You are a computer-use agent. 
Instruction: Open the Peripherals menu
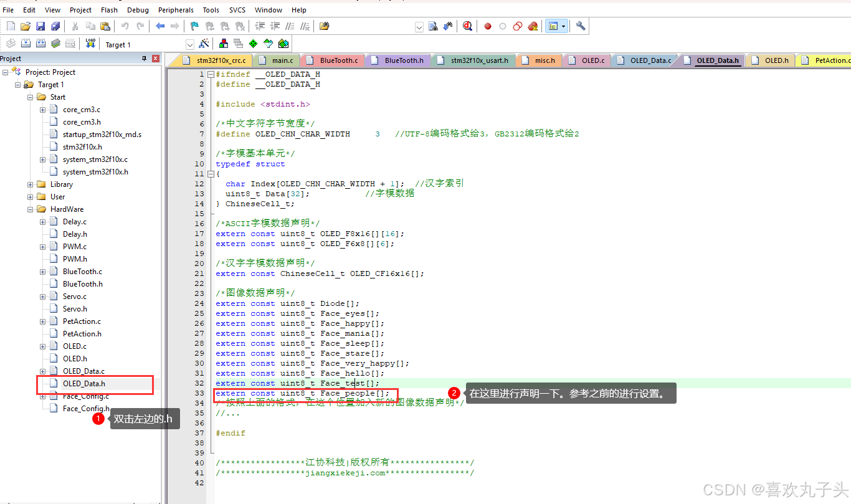[176, 10]
